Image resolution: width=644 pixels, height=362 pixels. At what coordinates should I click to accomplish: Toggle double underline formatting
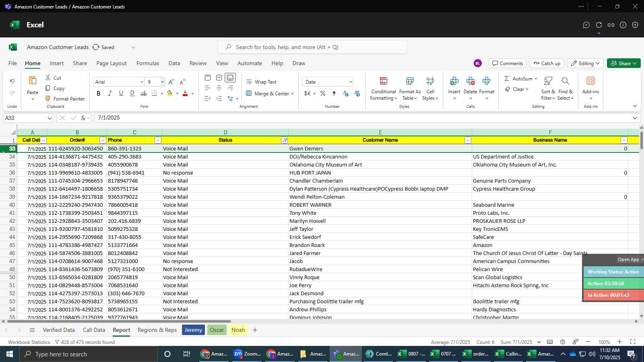(x=132, y=93)
